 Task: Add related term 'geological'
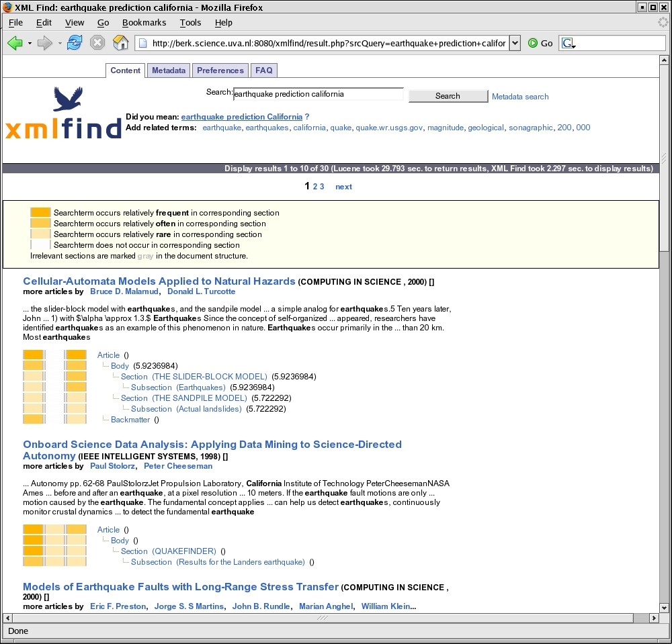pyautogui.click(x=486, y=127)
